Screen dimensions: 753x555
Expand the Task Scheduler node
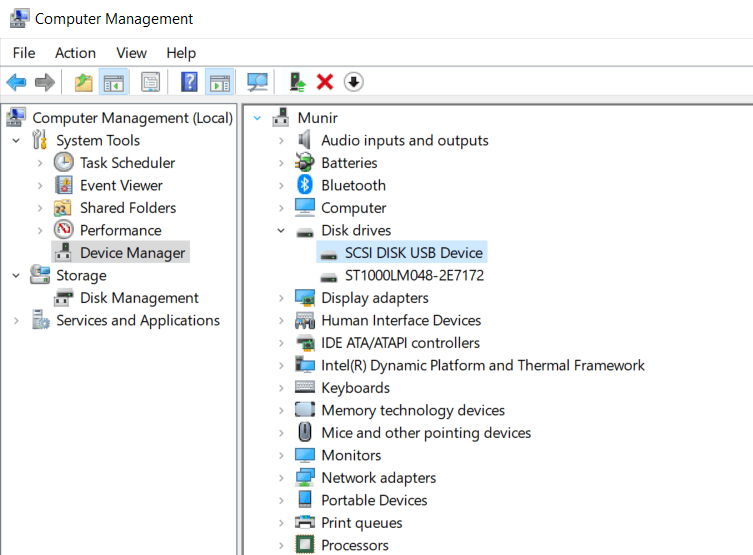pyautogui.click(x=40, y=163)
